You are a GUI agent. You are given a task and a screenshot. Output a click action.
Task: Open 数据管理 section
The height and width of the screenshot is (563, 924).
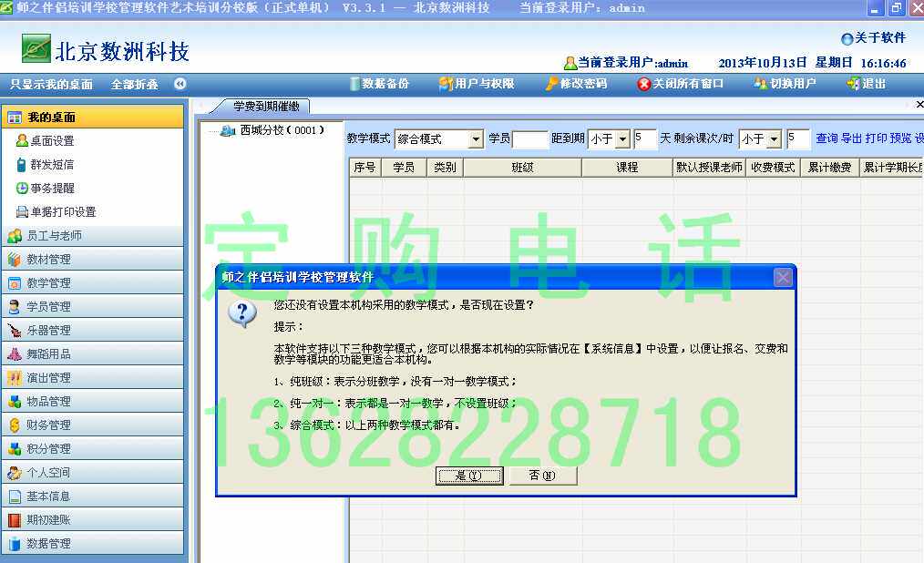pos(93,543)
